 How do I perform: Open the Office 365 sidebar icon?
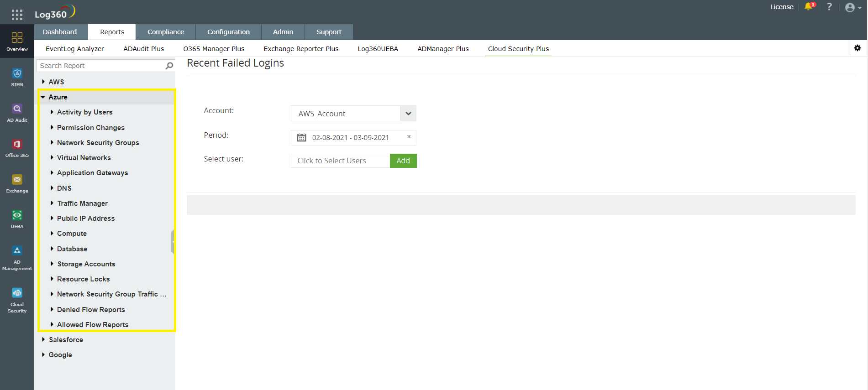click(x=17, y=148)
